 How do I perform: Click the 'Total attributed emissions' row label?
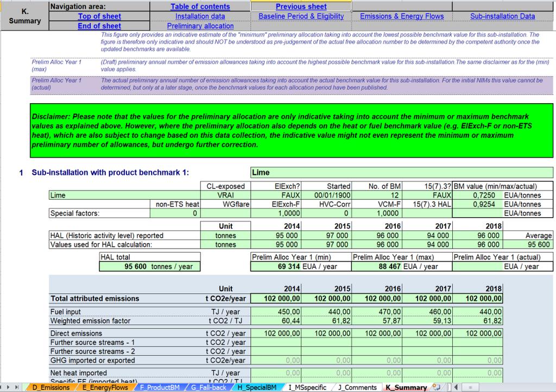tap(94, 299)
